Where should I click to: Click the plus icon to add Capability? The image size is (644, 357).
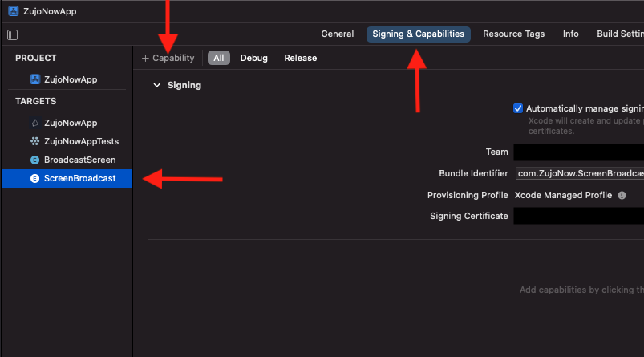[145, 59]
